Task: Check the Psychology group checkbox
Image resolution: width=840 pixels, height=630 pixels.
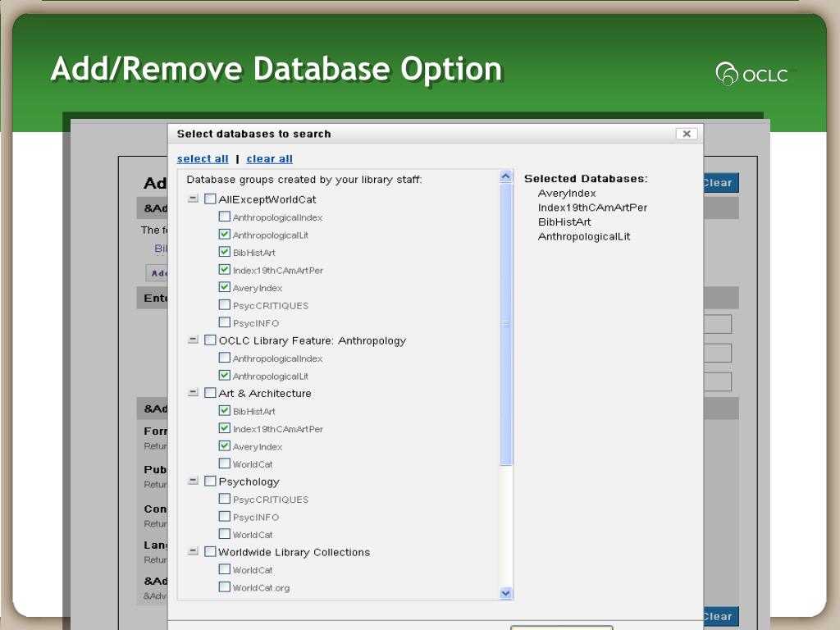Action: click(x=210, y=481)
